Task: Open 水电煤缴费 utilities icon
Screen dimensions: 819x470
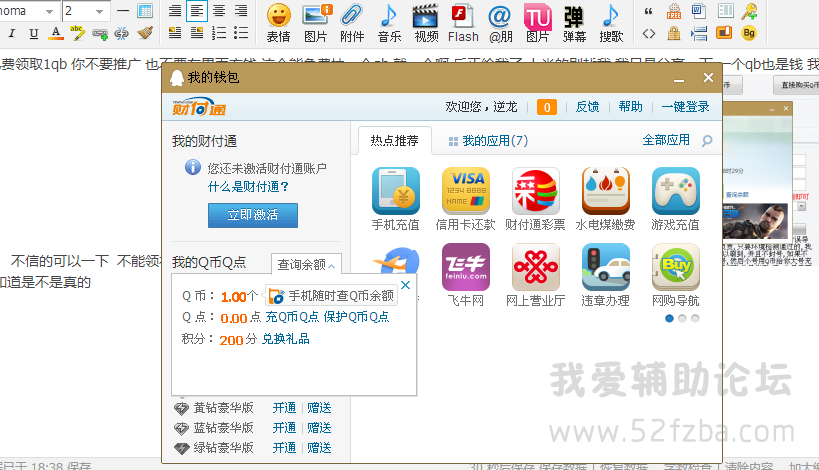Action: point(605,191)
